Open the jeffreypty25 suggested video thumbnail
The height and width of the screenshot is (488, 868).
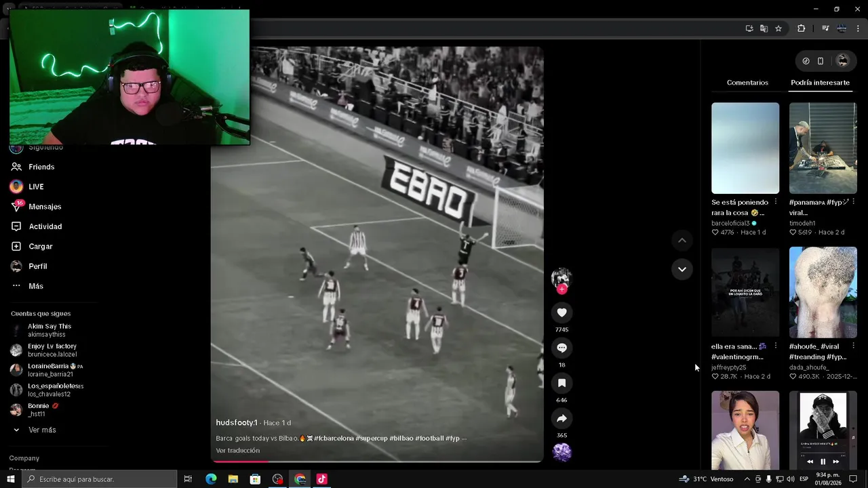(x=745, y=292)
